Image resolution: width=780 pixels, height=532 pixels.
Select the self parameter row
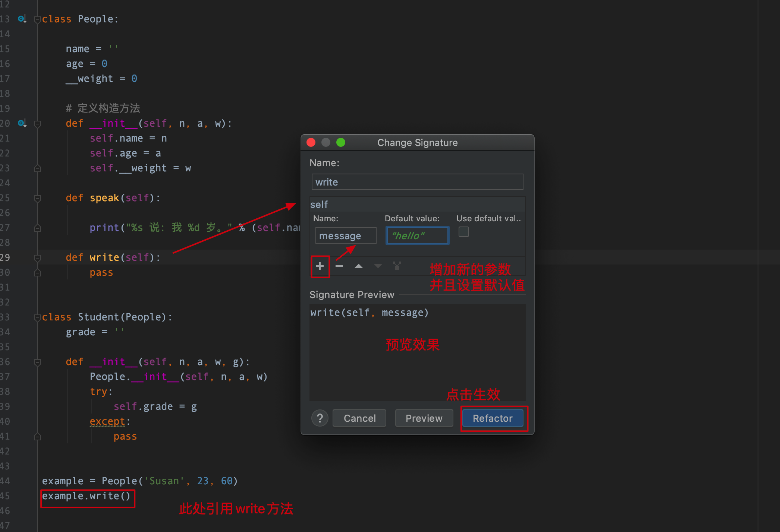(x=417, y=204)
